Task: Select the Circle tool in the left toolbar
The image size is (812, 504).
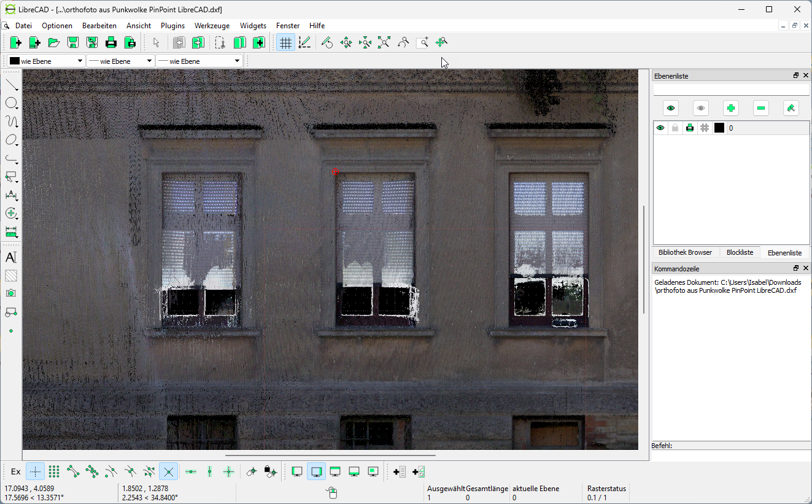Action: [11, 103]
